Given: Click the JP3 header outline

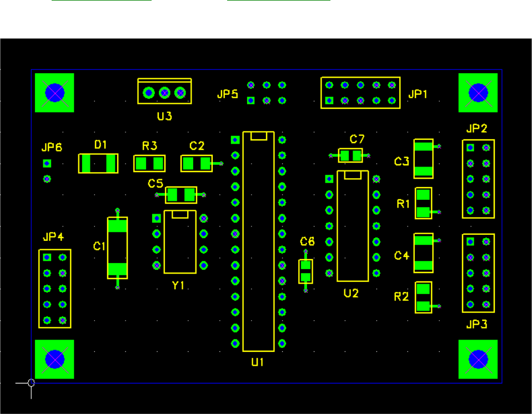Looking at the screenshot, I should pos(478,273).
